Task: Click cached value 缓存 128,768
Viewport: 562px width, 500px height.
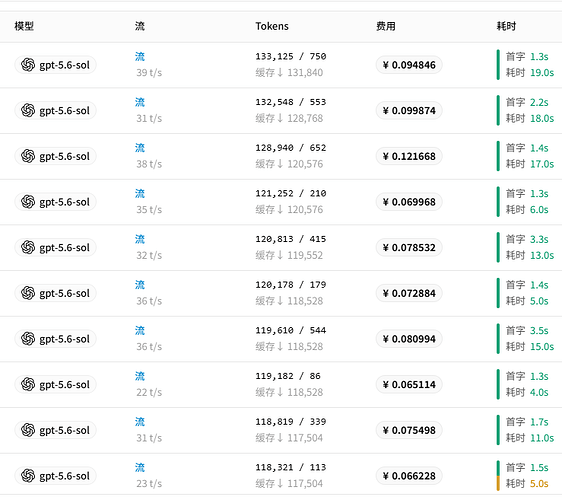Action: click(x=289, y=118)
